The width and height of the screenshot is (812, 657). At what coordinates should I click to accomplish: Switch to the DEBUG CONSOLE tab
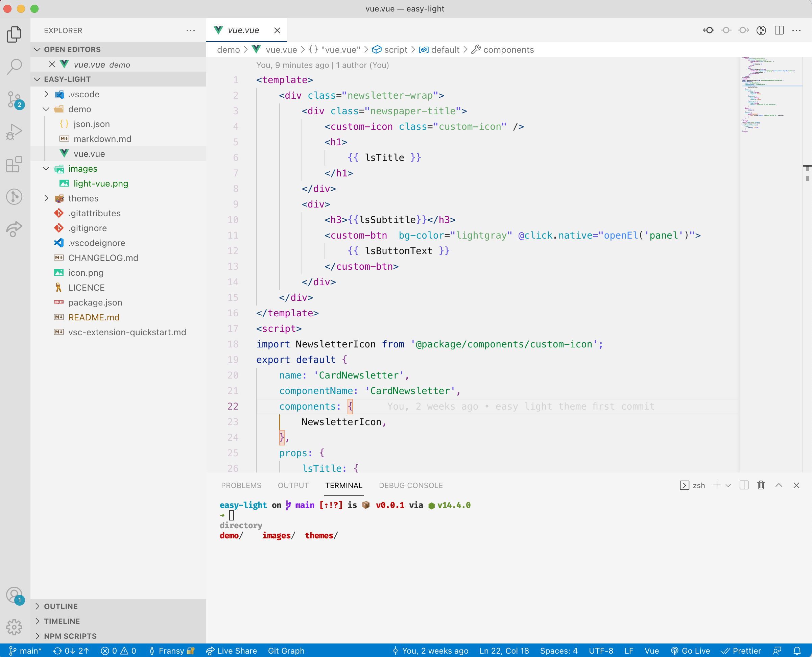410,485
